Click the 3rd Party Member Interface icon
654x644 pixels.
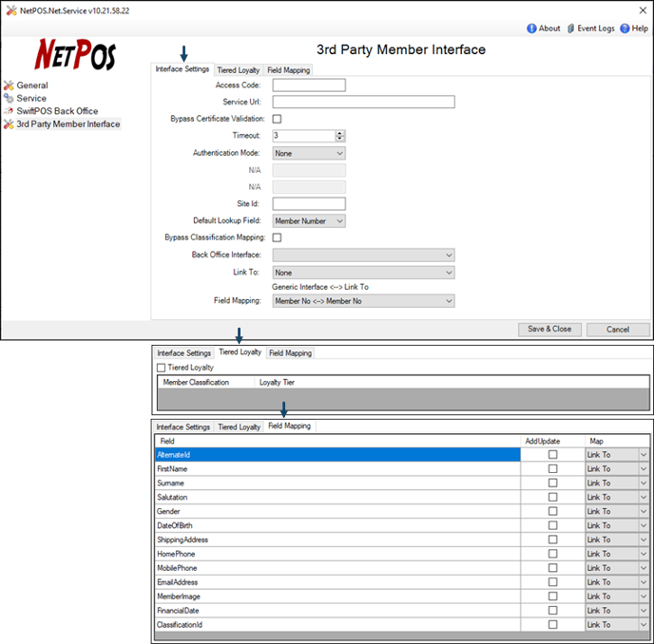pos(9,124)
